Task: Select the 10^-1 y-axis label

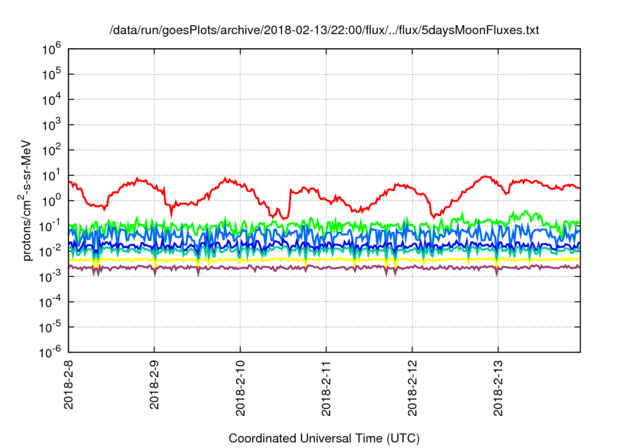Action: tap(51, 227)
